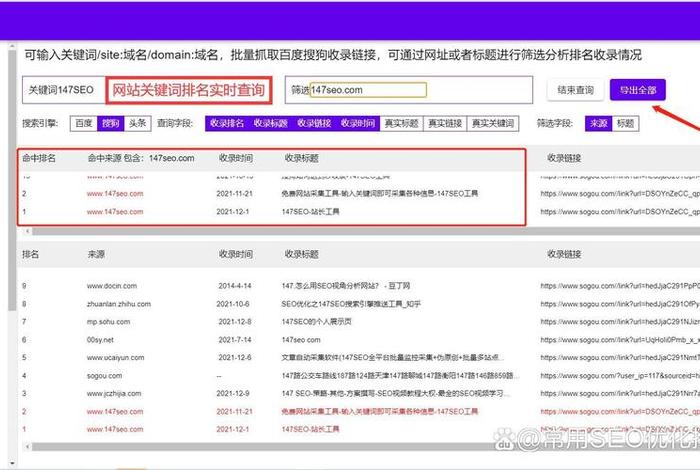Screen dimensions: 700x470
Task: Open www.147seo.com in 命中 table rank 2 row
Action: (115, 194)
